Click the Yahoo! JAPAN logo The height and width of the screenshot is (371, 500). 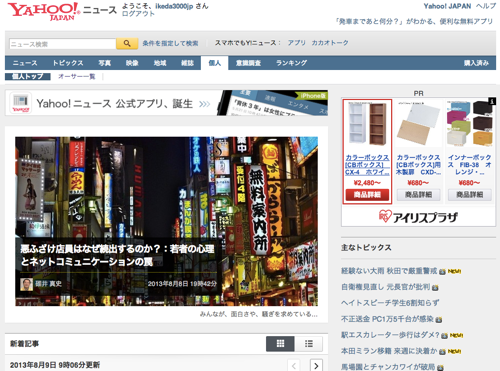pos(43,11)
